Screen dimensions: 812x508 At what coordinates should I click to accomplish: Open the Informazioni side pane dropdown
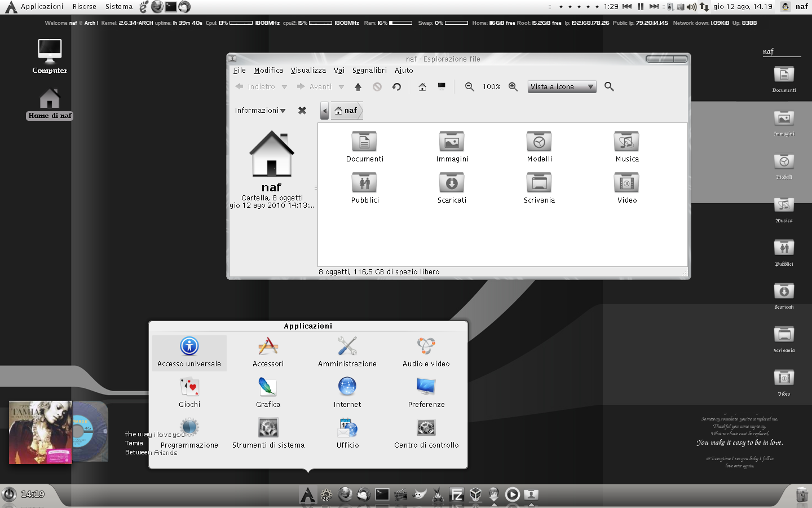pos(260,110)
